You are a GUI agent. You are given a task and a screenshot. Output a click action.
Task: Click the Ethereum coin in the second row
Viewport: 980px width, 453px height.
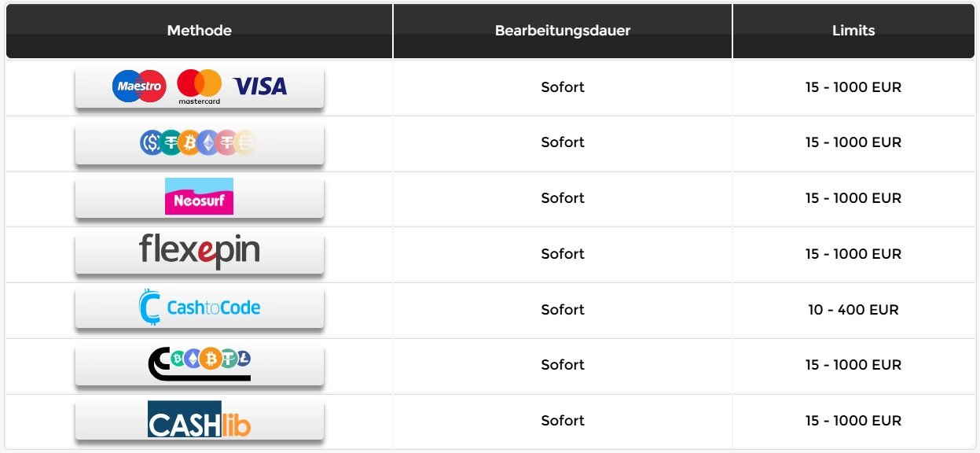208,142
